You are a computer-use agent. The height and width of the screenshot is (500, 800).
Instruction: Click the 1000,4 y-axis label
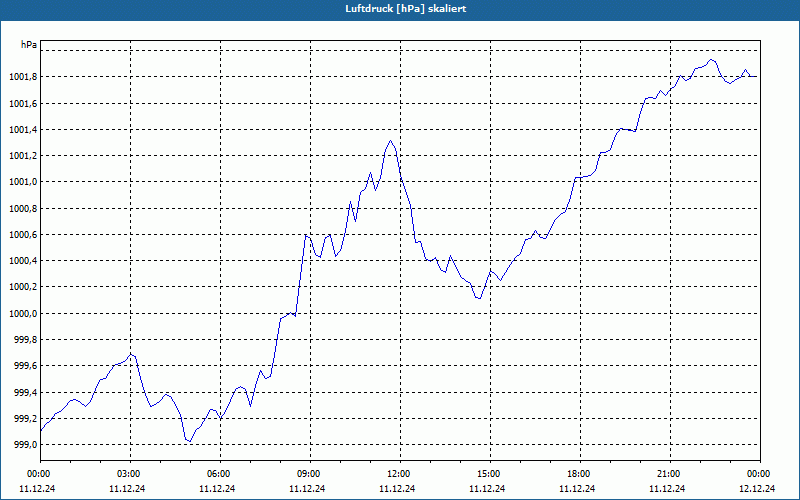23,261
